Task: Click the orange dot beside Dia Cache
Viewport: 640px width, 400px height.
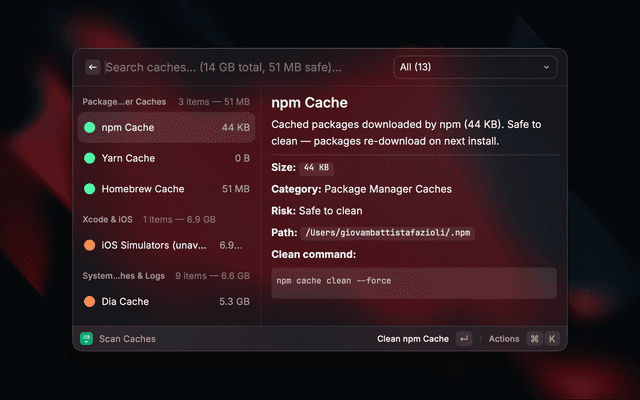Action: tap(89, 301)
